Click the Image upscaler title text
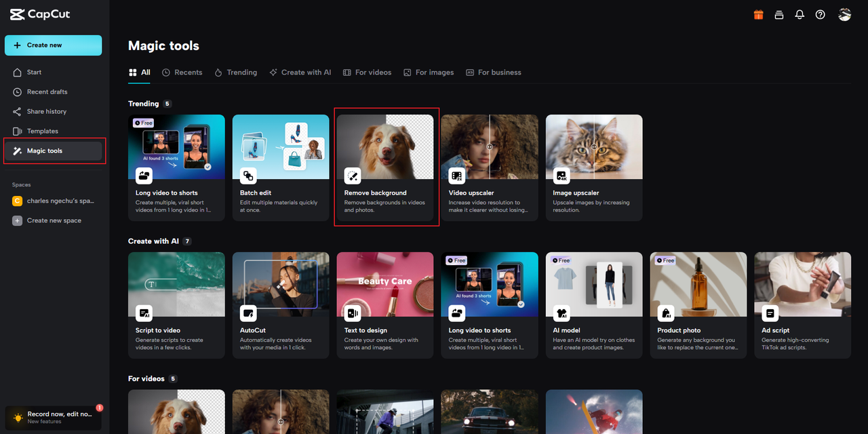The height and width of the screenshot is (434, 868). click(576, 193)
